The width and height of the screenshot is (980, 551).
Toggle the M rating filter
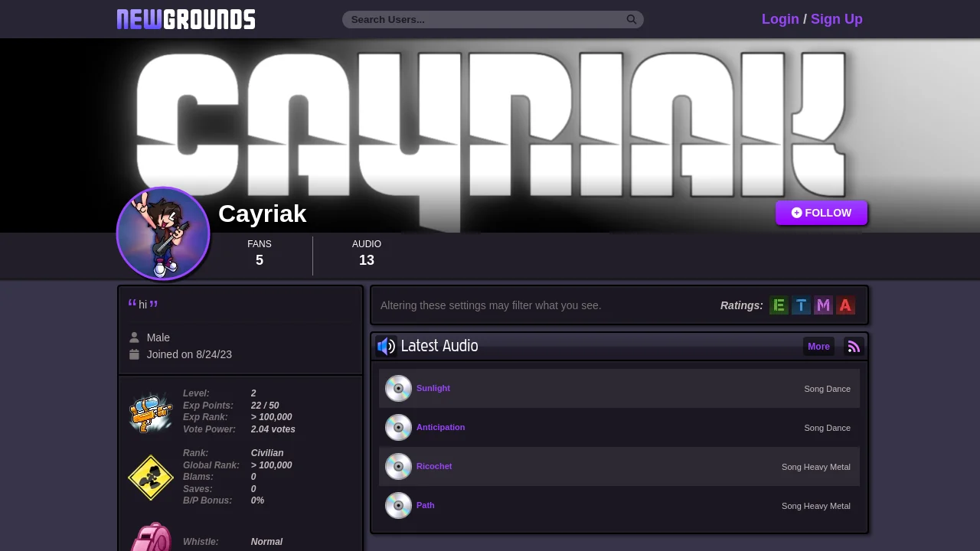tap(823, 305)
